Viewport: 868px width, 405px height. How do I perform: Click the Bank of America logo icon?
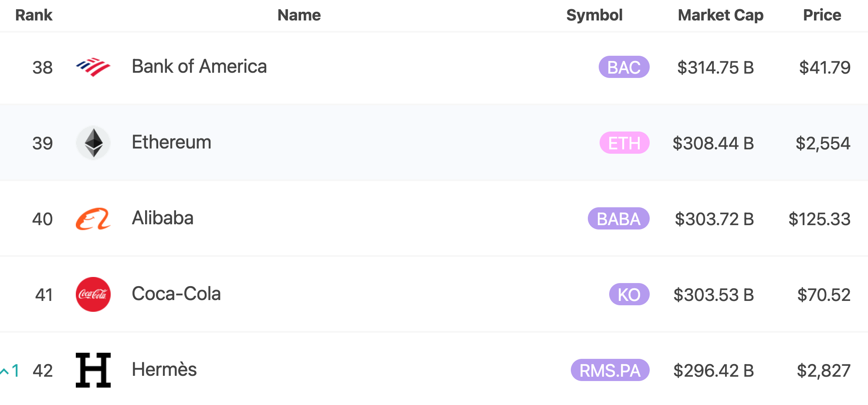click(93, 67)
